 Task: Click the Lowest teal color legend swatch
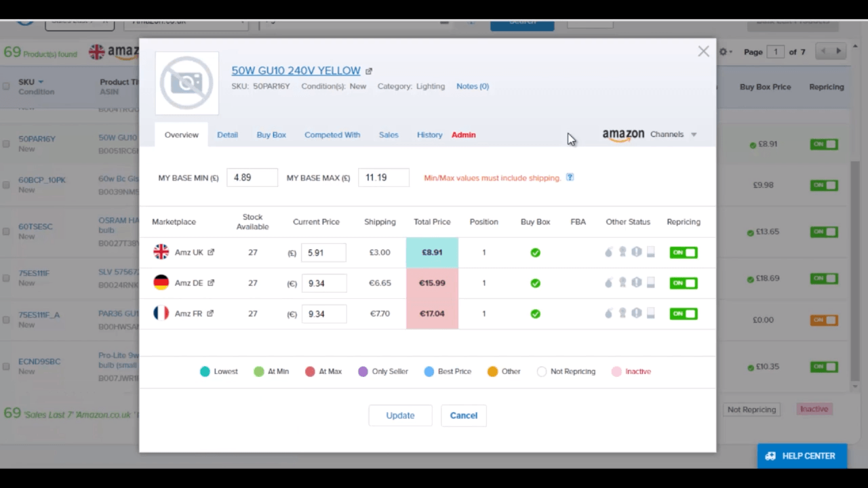[205, 371]
